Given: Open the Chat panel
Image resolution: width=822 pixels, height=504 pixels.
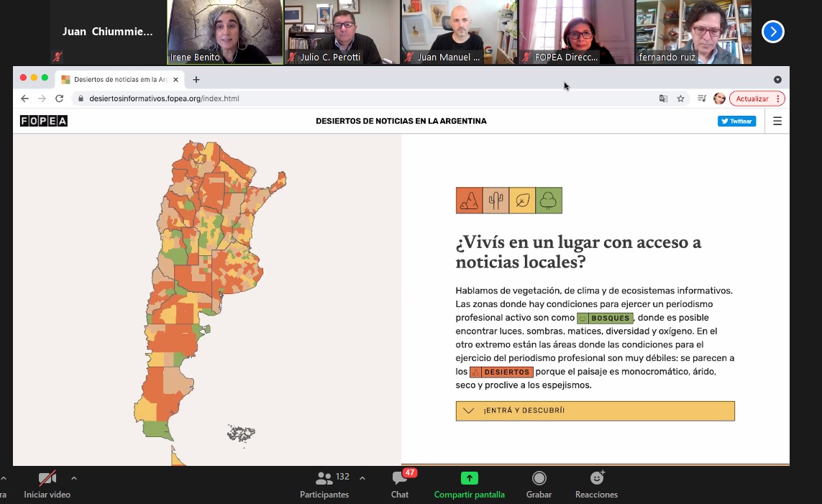Looking at the screenshot, I should click(400, 478).
